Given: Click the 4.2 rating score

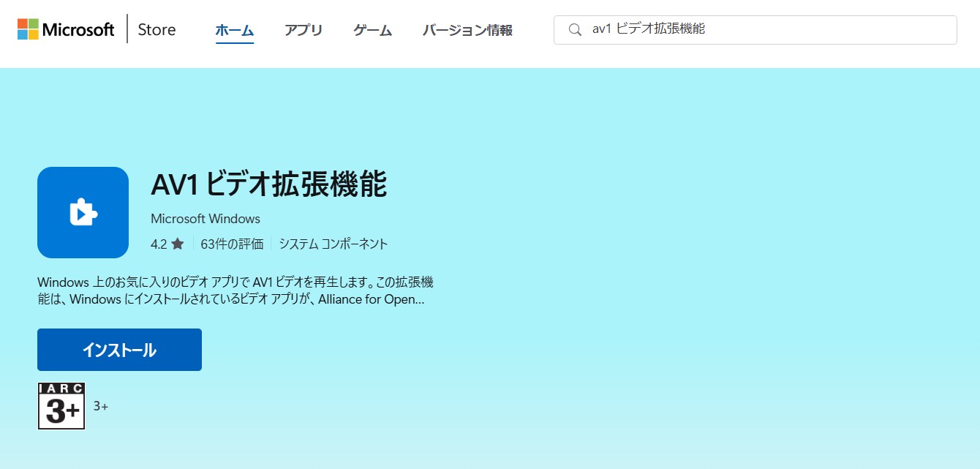Looking at the screenshot, I should click(159, 244).
